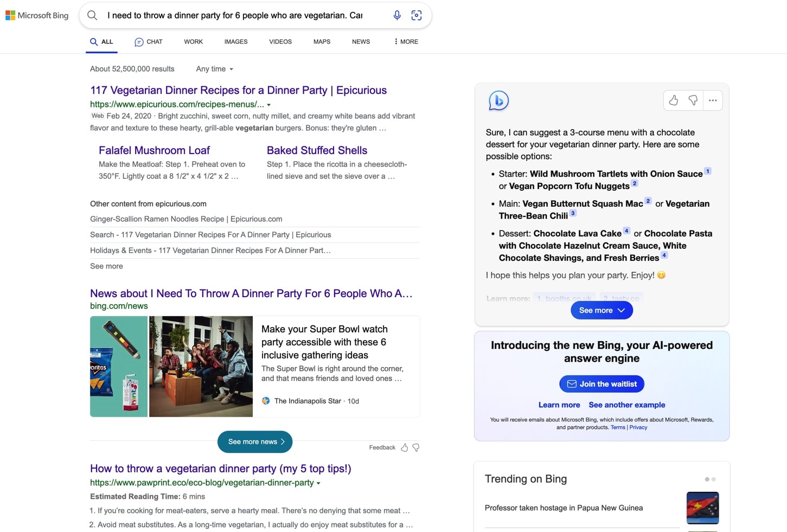The width and height of the screenshot is (787, 532).
Task: Open the WORK tab
Action: [193, 42]
